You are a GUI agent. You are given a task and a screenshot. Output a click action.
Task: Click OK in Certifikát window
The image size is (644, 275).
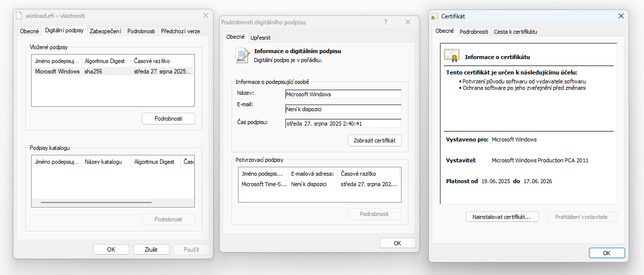click(x=607, y=253)
